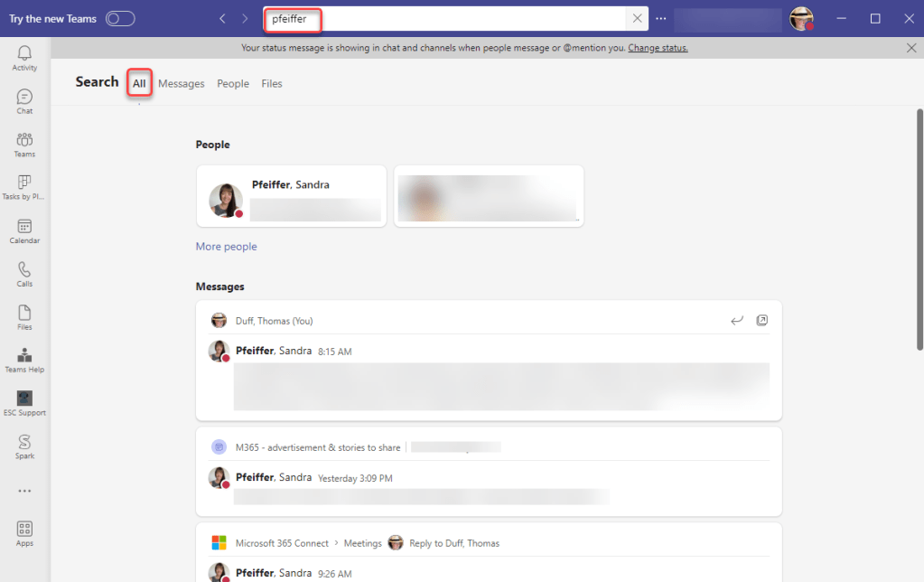Click the Change status link
The height and width of the screenshot is (582, 924).
[x=658, y=48]
